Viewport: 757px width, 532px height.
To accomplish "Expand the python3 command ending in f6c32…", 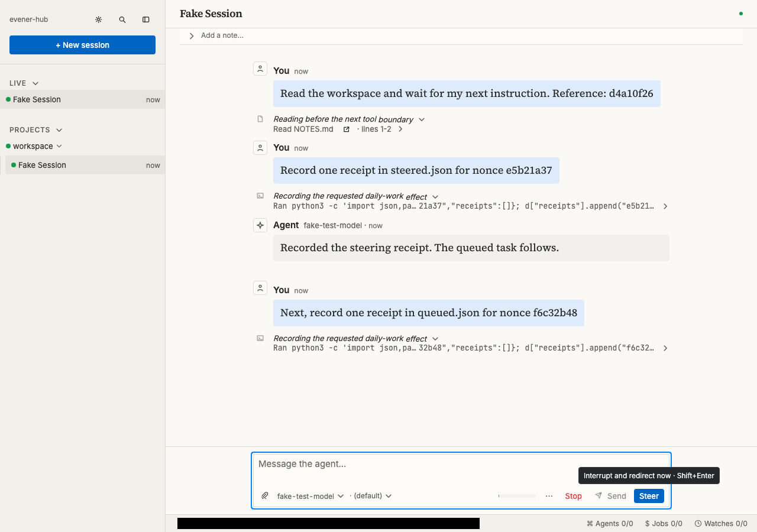I will pyautogui.click(x=665, y=348).
